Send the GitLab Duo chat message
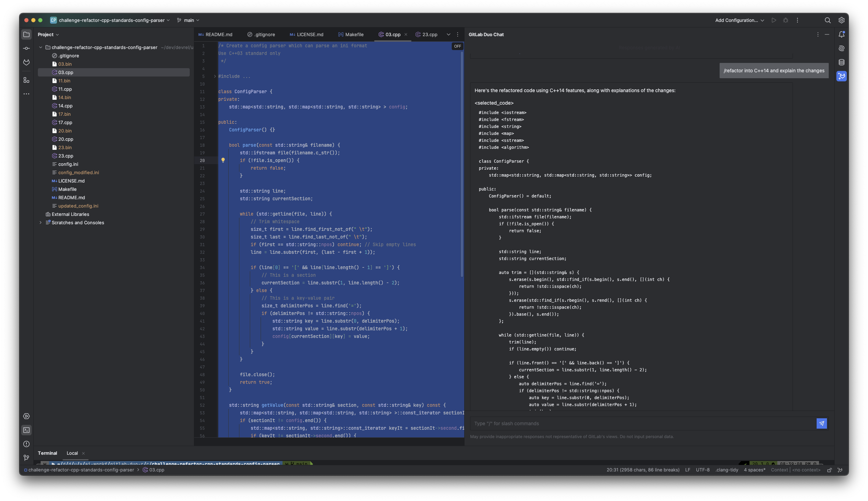 click(x=822, y=423)
